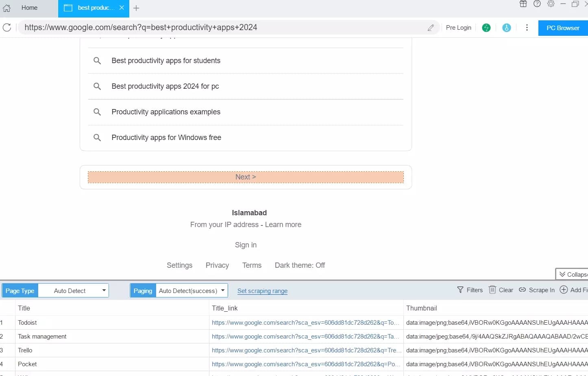588x376 pixels.
Task: Open a new tab with plus button
Action: coord(136,8)
